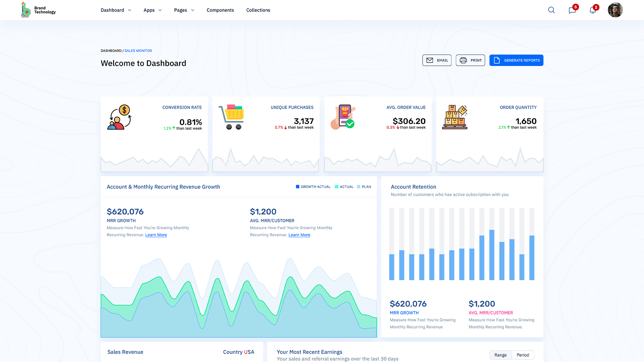Click the tallest blue bar in Account Retention
The width and height of the screenshot is (644, 362).
coord(492,254)
